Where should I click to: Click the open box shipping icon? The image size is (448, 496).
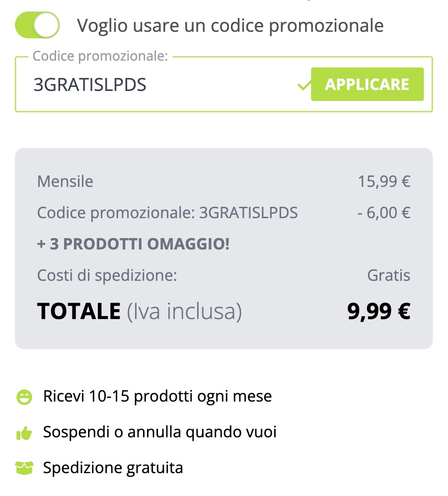point(24,468)
